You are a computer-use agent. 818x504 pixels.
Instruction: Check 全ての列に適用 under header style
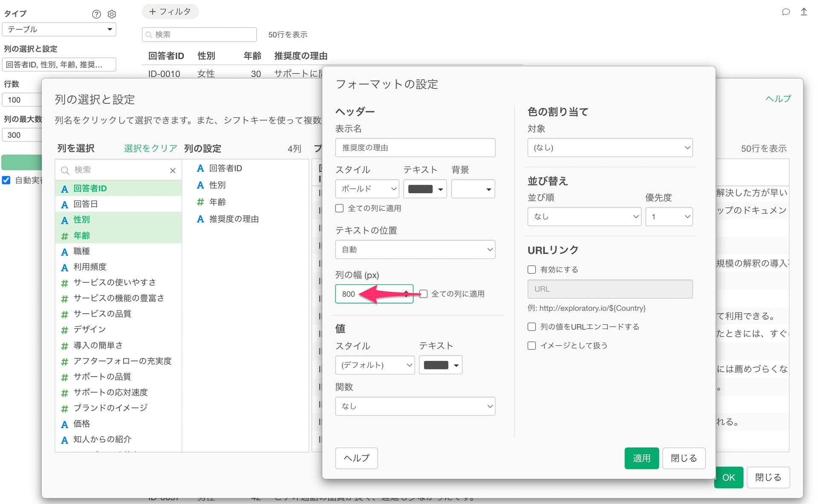point(340,208)
